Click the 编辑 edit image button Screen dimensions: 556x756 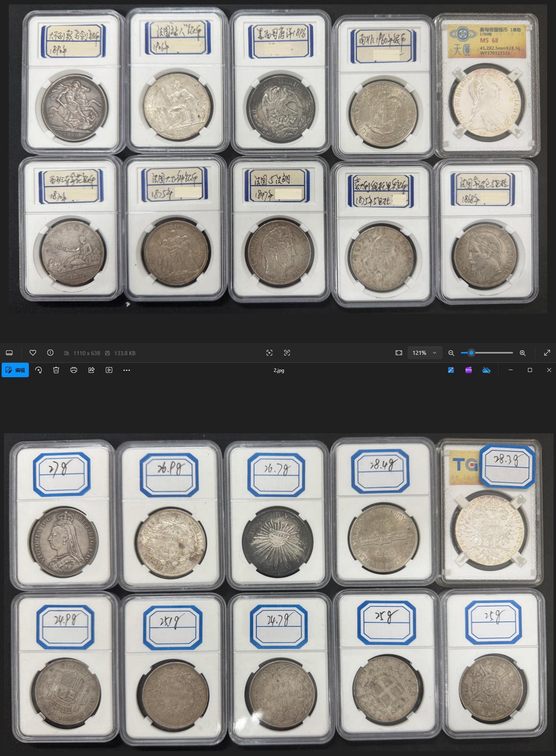click(15, 370)
